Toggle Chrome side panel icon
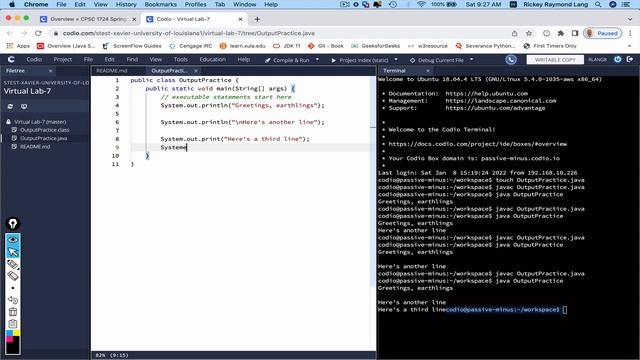Screen dimensions: 640x360 click(x=575, y=33)
